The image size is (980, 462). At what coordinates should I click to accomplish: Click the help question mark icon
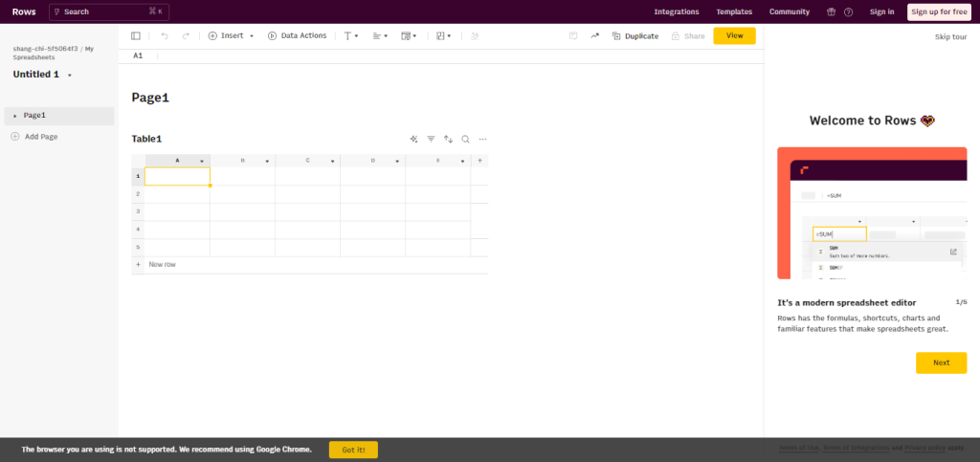[x=848, y=11]
